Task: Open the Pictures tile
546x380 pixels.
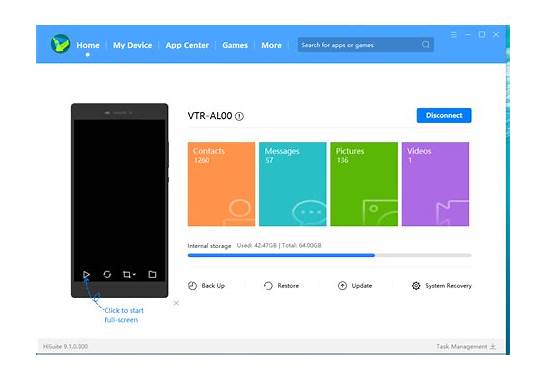Action: pos(364,184)
